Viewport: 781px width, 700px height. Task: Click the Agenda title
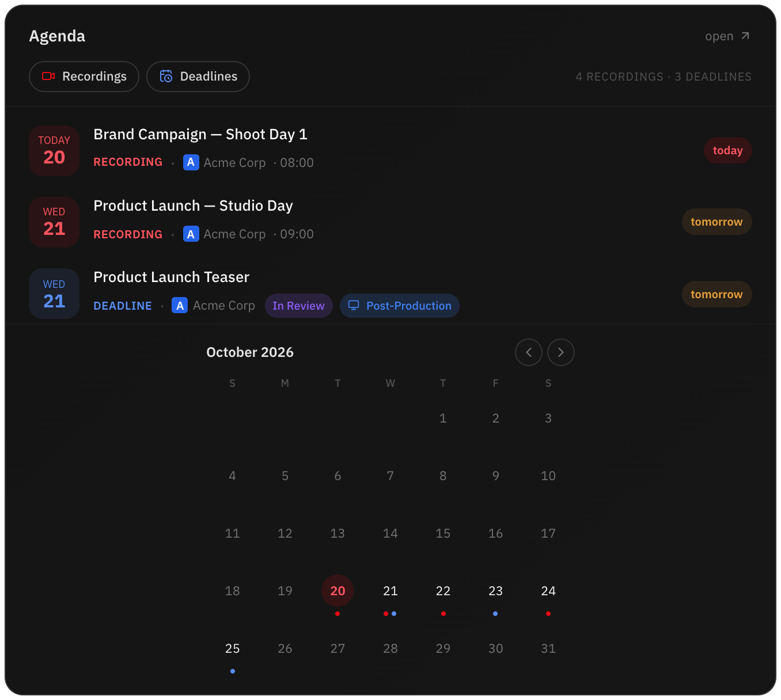pos(57,36)
